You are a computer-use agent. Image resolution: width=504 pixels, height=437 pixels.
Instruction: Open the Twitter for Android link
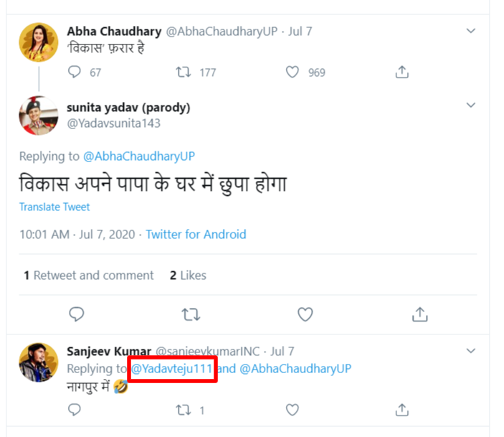pos(196,234)
